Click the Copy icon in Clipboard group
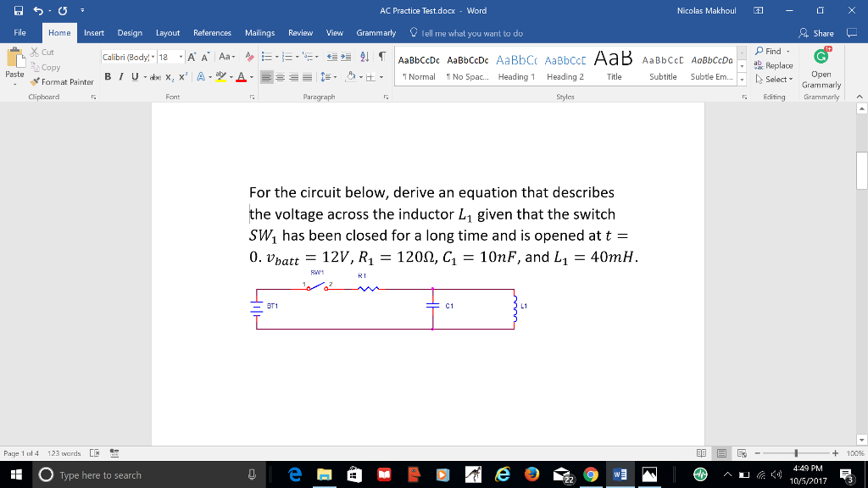 [36, 67]
